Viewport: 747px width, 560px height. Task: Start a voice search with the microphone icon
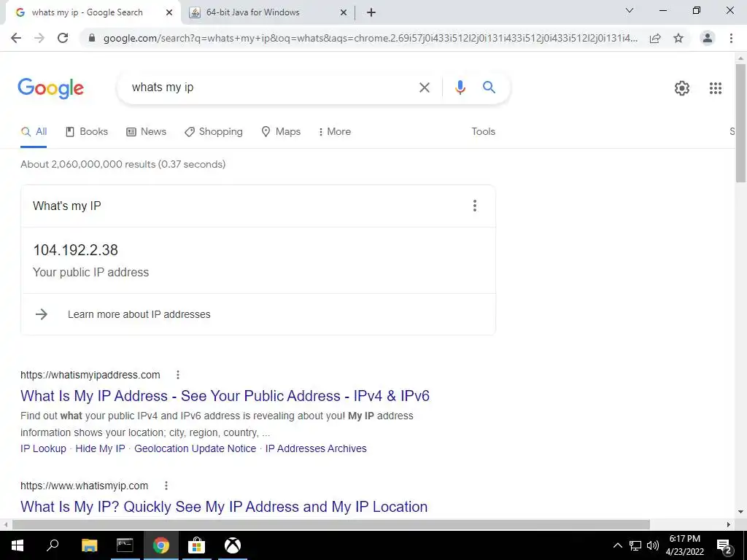point(460,87)
